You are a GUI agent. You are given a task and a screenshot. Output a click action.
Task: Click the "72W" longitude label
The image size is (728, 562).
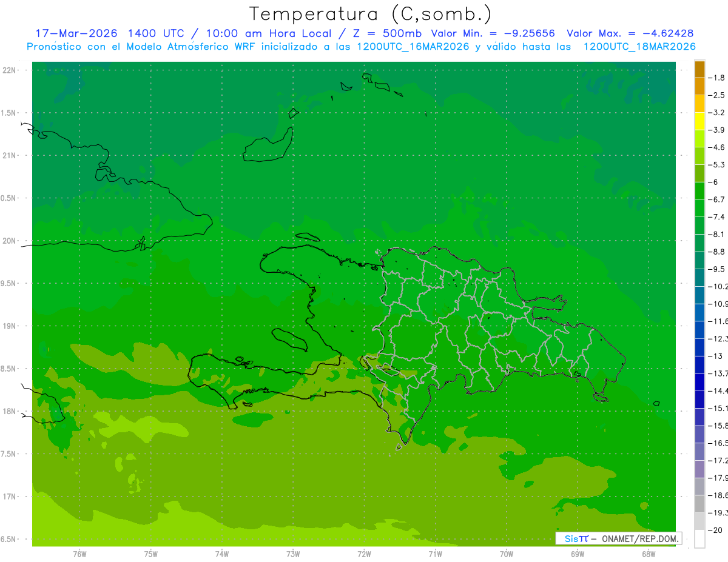click(364, 554)
